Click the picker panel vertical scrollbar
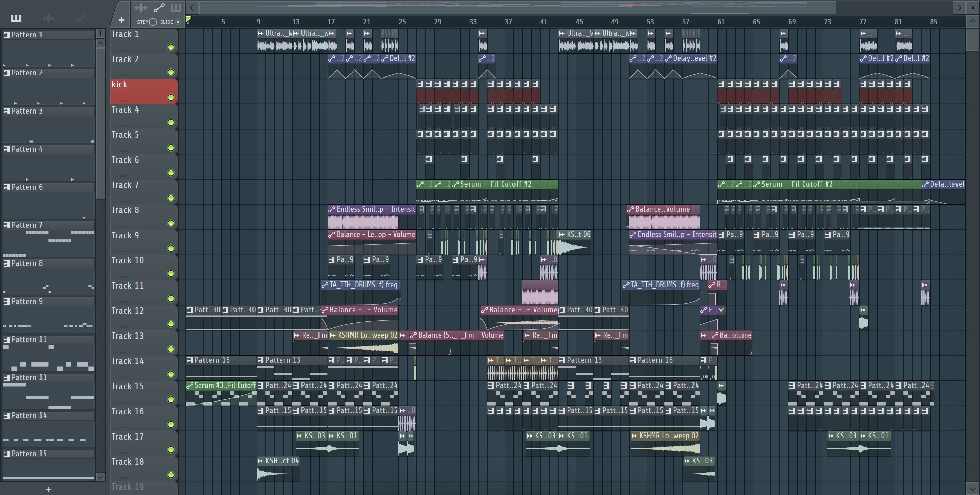 (100, 123)
